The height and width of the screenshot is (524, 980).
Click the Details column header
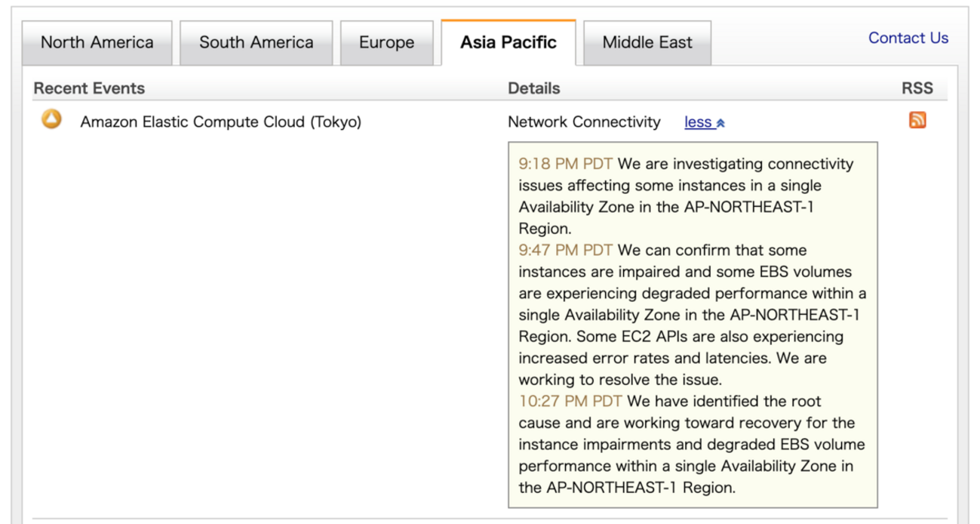pyautogui.click(x=534, y=88)
